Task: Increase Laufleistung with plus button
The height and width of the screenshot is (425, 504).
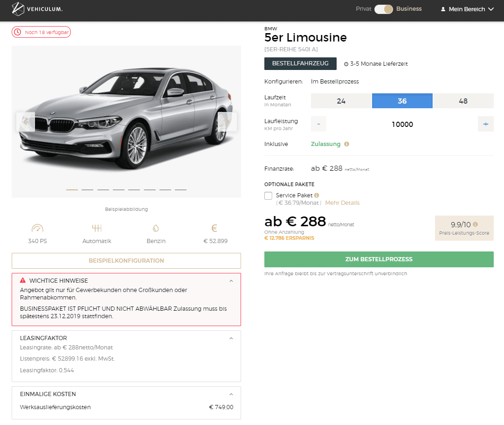Action: tap(486, 124)
